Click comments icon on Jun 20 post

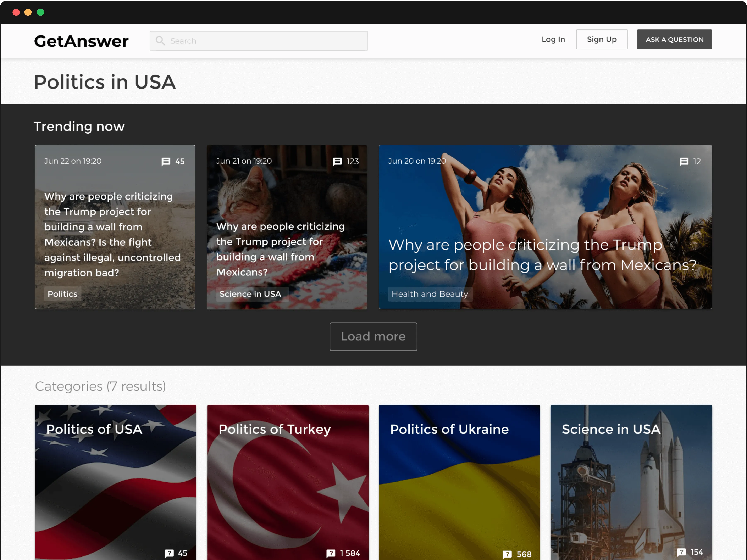tap(684, 161)
